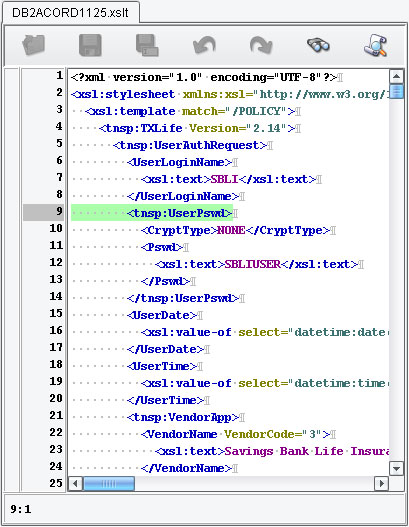This screenshot has height=527, width=409.
Task: Click the opening UserLoginName tag
Action: tap(179, 163)
